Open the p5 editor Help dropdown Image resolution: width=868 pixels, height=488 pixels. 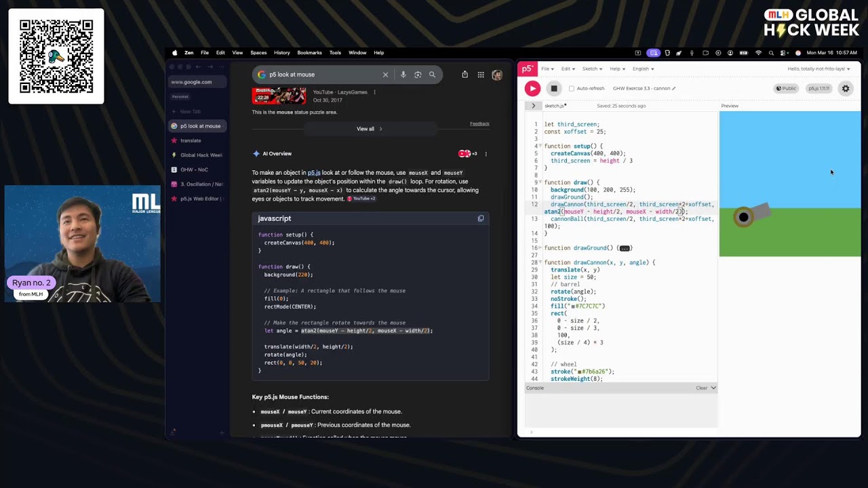click(616, 68)
